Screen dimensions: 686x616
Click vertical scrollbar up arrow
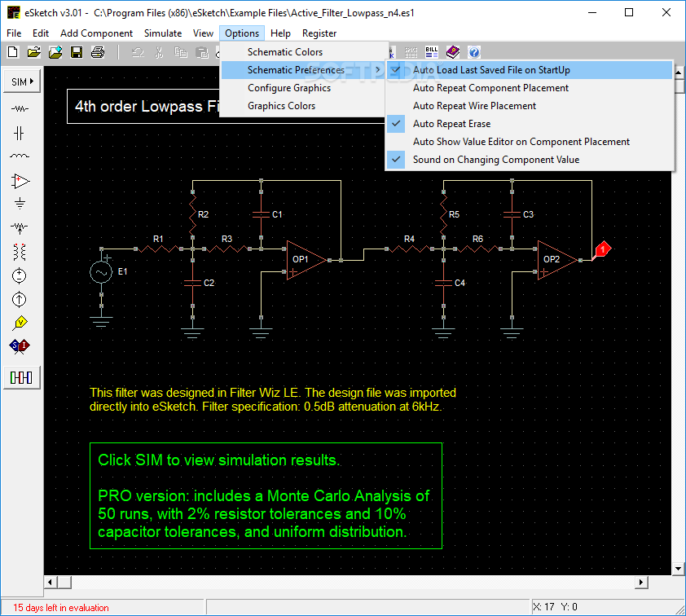(x=679, y=73)
